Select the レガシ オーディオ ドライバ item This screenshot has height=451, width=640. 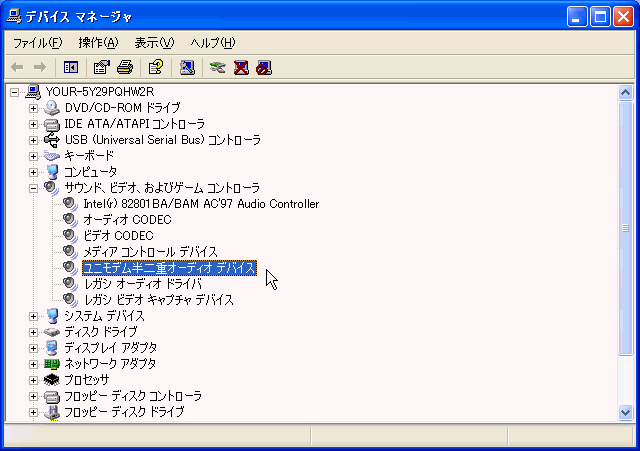click(x=143, y=284)
